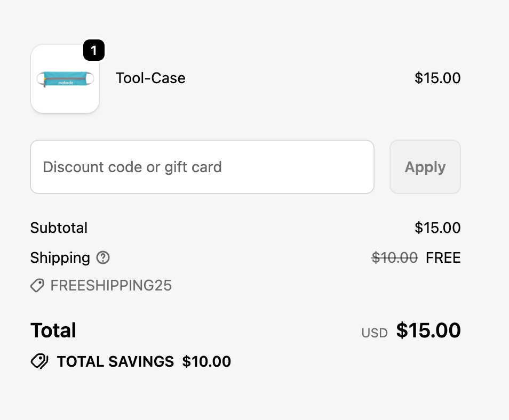Focus the discount code or gift card field

(x=202, y=167)
